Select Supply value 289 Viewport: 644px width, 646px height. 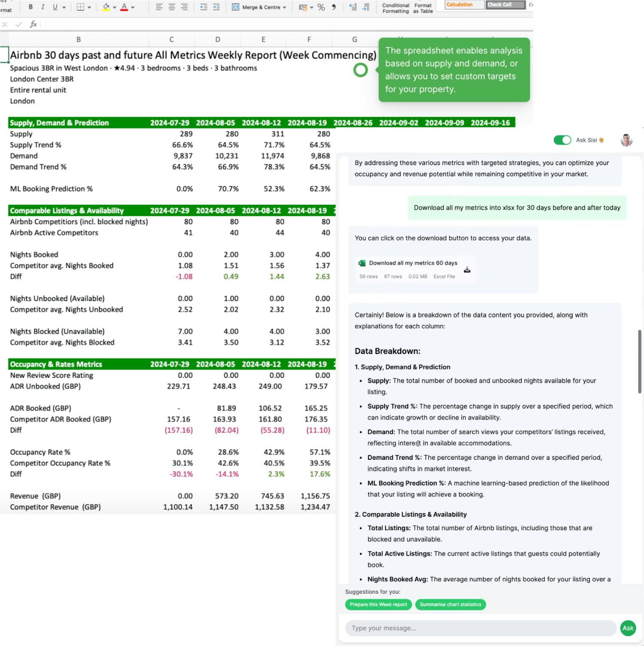(x=186, y=134)
